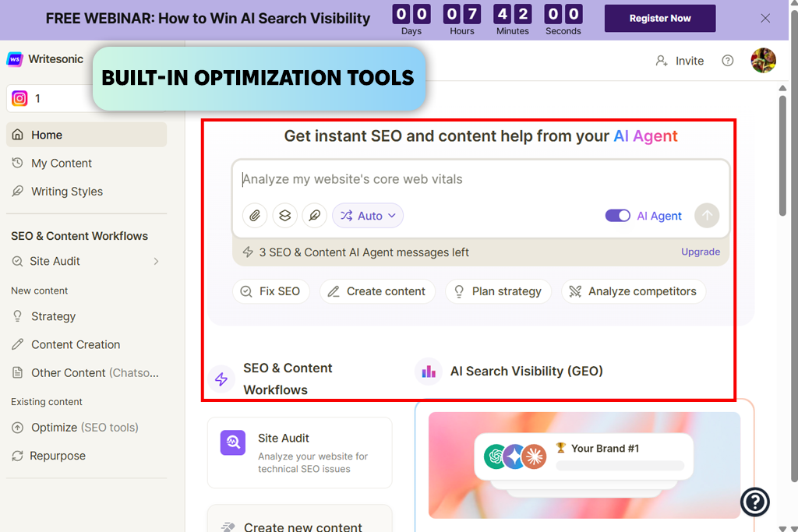Open Other Content (Chatsonic) item
Image resolution: width=798 pixels, height=532 pixels.
point(87,373)
